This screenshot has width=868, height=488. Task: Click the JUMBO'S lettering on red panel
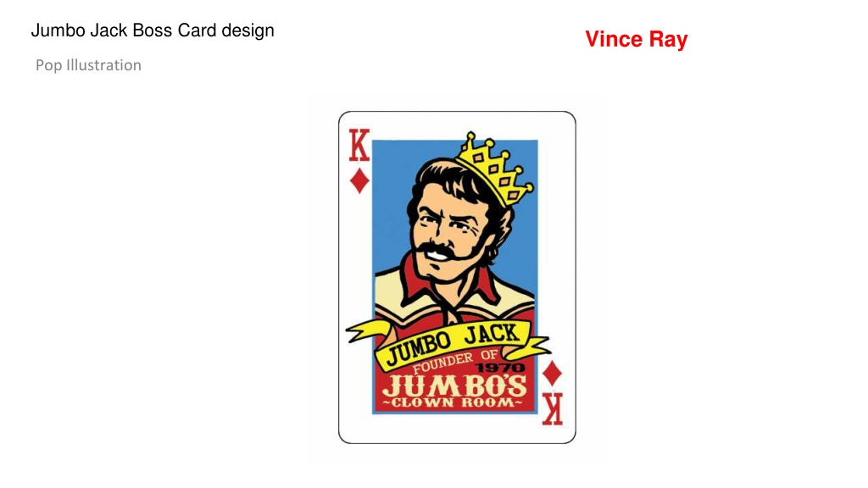point(454,385)
